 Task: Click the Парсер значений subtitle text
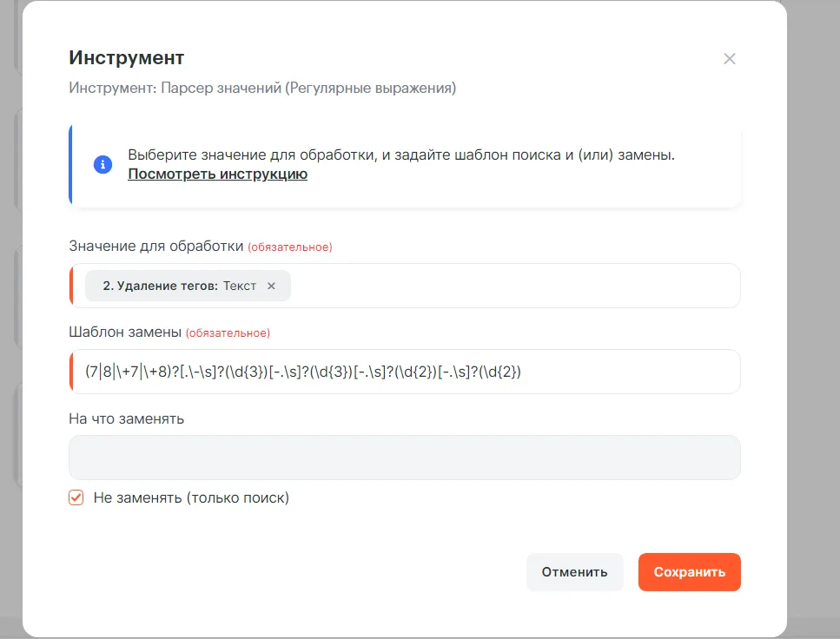pos(262,88)
